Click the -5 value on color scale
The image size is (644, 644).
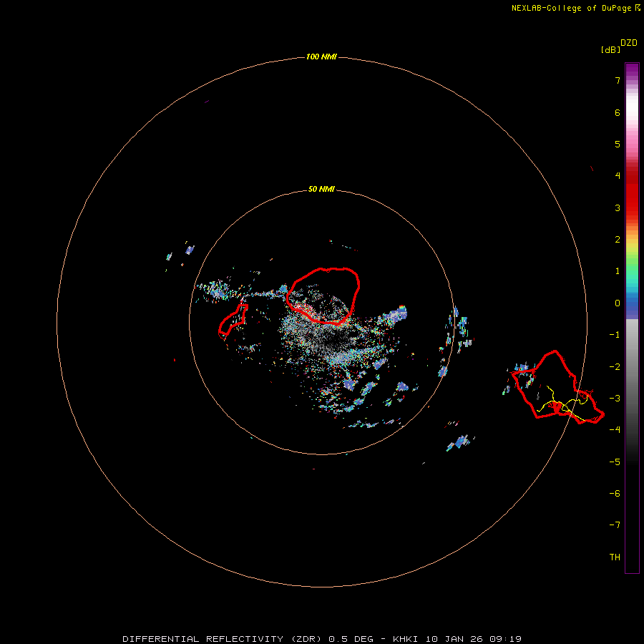615,462
